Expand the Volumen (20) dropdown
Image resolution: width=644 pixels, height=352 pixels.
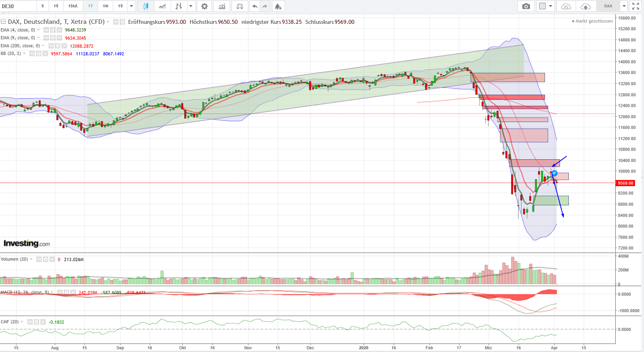31,259
